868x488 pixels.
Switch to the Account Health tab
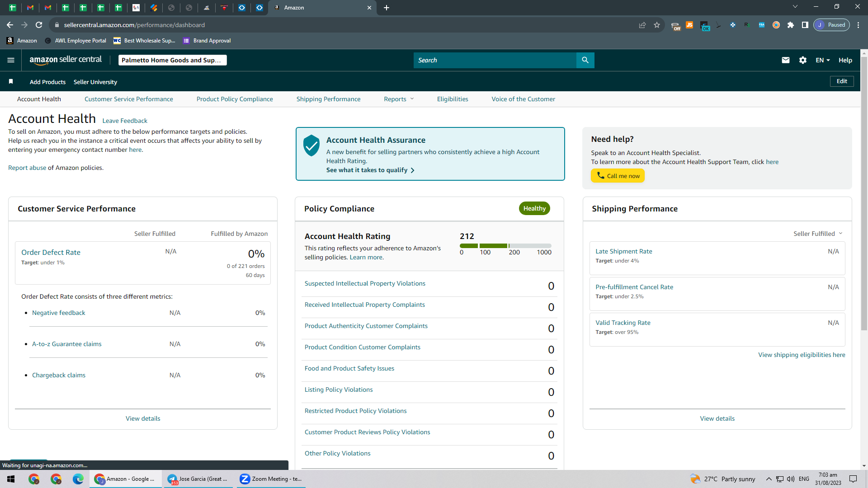(x=39, y=99)
